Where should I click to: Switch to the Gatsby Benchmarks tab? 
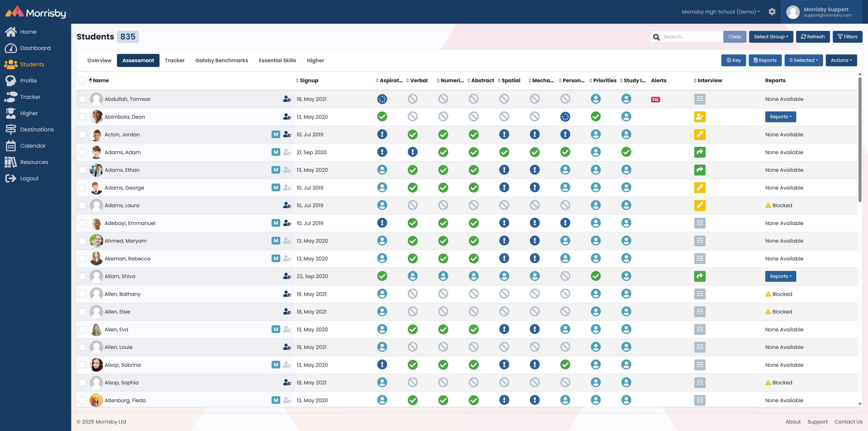tap(221, 60)
